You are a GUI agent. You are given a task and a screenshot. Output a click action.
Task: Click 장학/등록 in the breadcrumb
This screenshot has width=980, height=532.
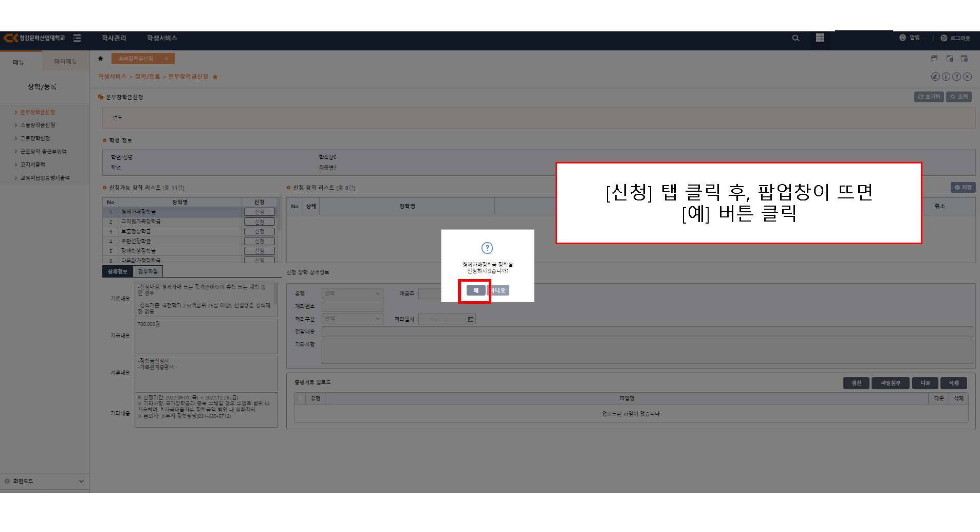[147, 77]
